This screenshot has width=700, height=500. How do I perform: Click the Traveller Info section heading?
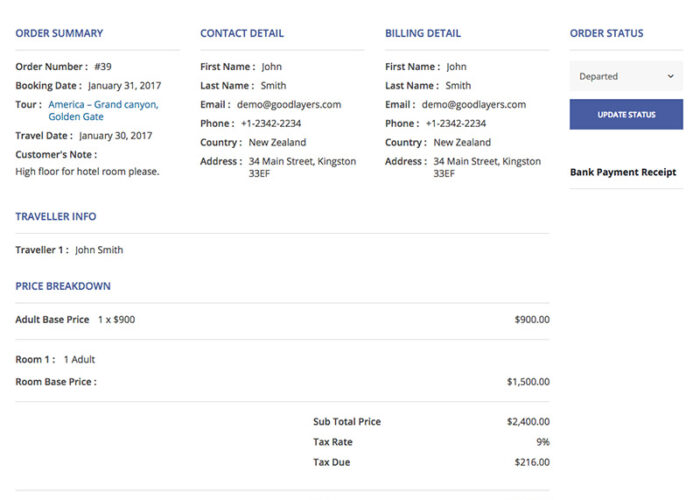point(56,216)
